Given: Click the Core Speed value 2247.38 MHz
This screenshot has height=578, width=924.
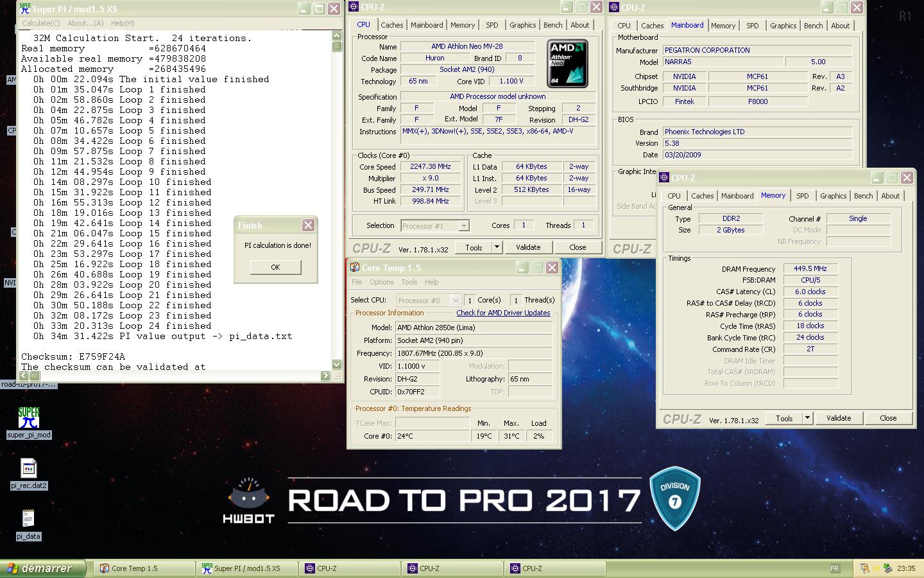Looking at the screenshot, I should click(430, 166).
